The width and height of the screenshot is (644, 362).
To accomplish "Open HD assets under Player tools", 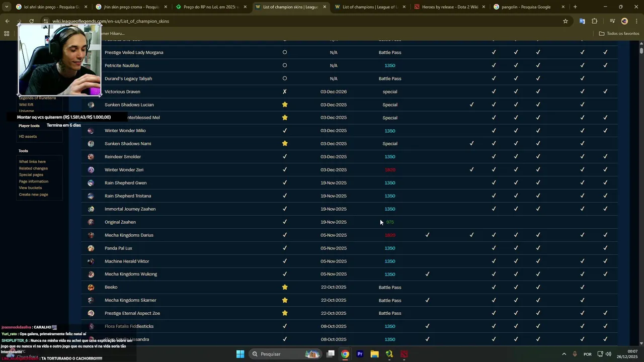I will (x=28, y=137).
